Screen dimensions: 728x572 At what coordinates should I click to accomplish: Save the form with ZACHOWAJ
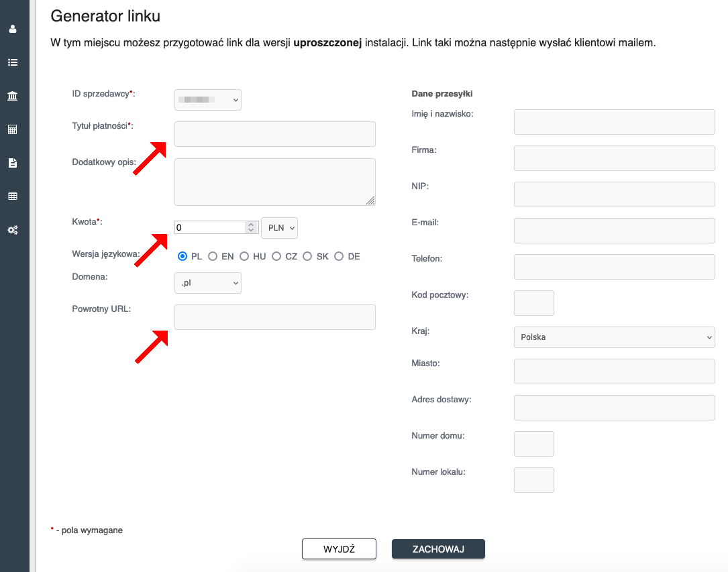(x=438, y=549)
